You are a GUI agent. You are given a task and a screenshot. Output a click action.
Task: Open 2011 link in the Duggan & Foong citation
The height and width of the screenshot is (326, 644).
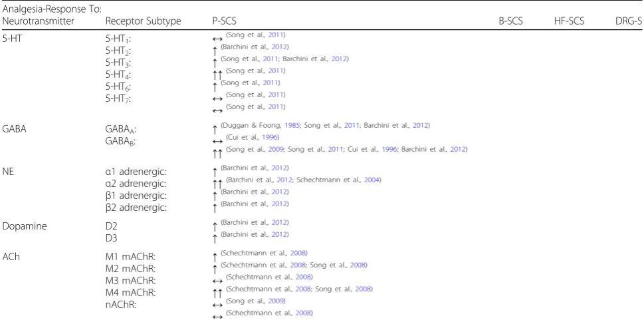[x=352, y=125]
